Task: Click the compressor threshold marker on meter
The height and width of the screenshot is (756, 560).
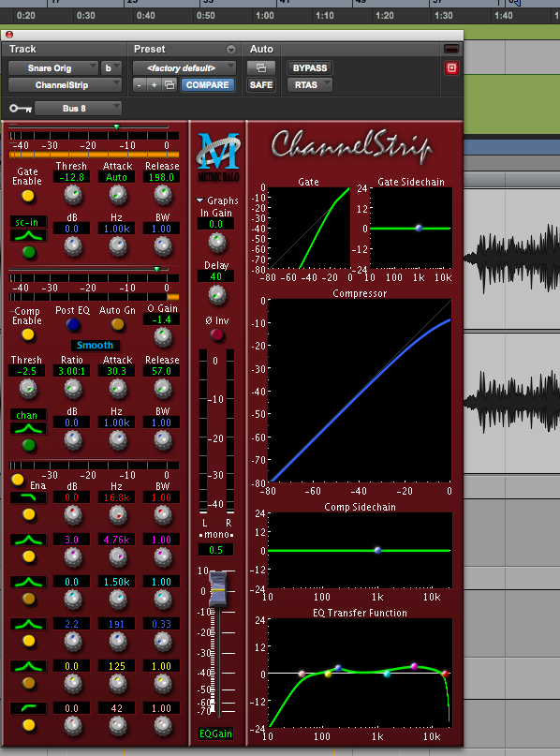Action: point(156,269)
